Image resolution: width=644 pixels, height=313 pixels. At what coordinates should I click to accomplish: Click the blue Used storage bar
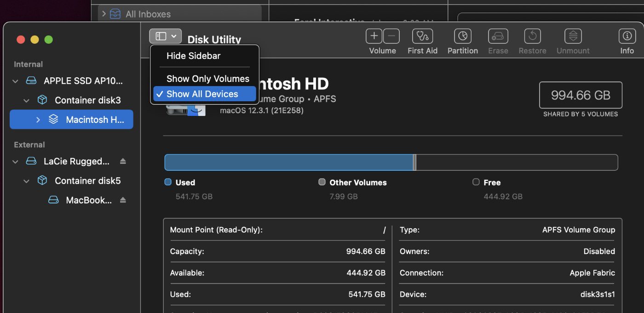pos(289,162)
